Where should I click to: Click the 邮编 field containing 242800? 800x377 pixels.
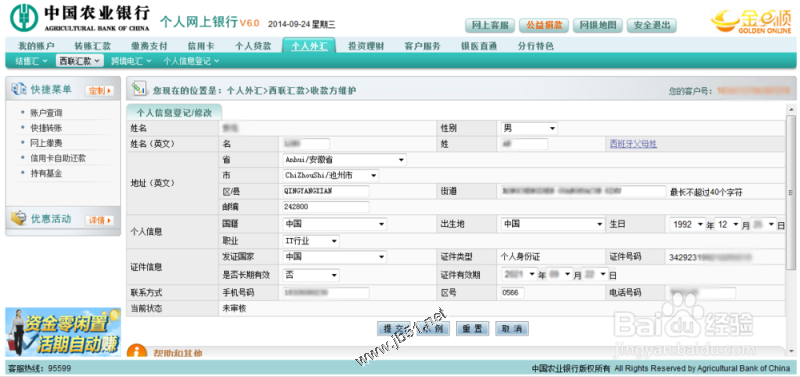click(x=326, y=207)
